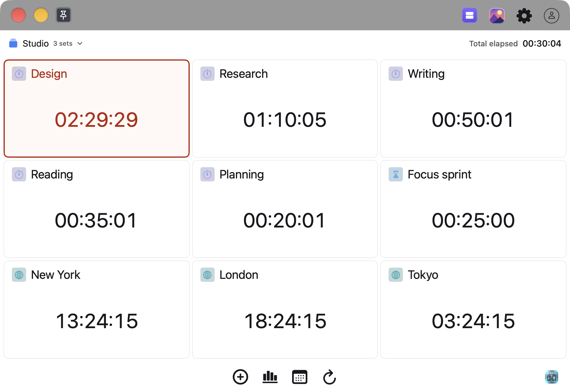The height and width of the screenshot is (392, 570).
Task: Click the Tokyo globe icon
Action: [x=395, y=275]
